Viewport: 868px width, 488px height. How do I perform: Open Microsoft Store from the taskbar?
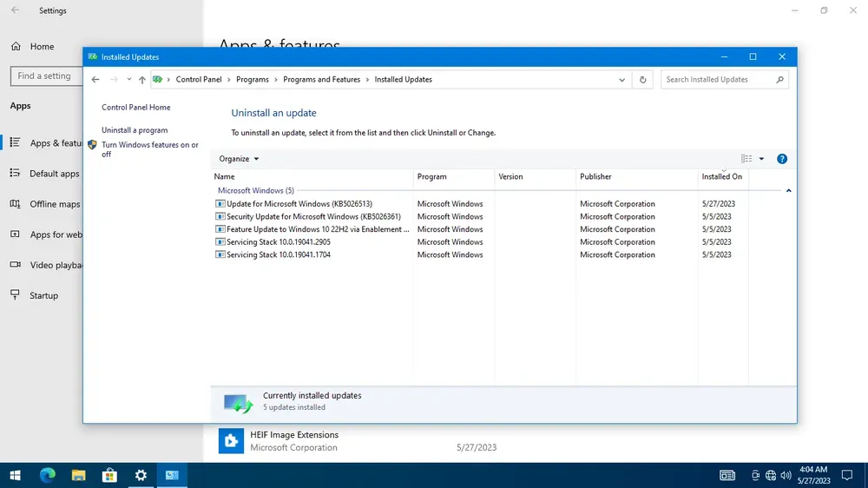pyautogui.click(x=109, y=475)
